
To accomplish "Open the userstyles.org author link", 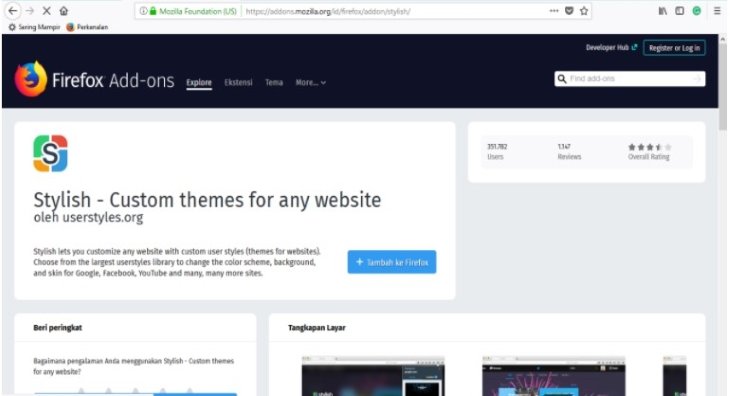I will tap(102, 217).
